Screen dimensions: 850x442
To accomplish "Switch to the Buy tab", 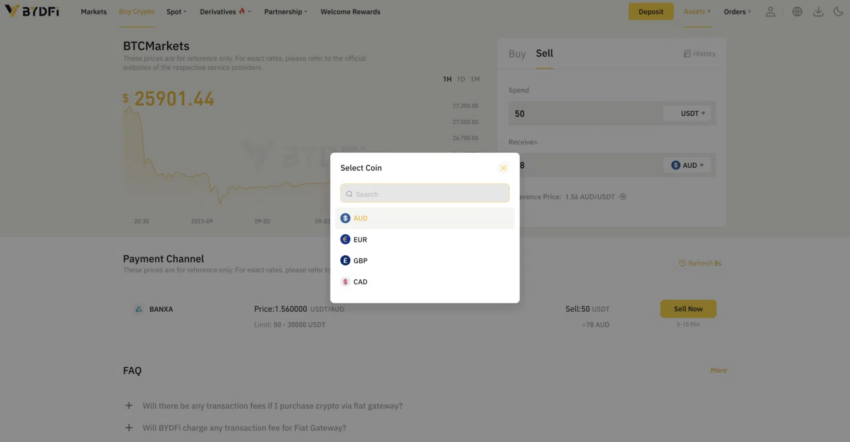I will click(517, 54).
